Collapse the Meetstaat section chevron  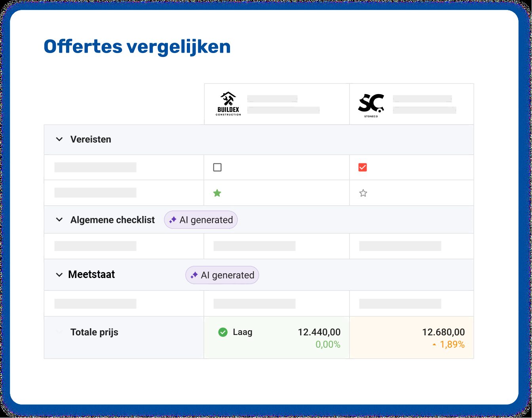coord(59,275)
